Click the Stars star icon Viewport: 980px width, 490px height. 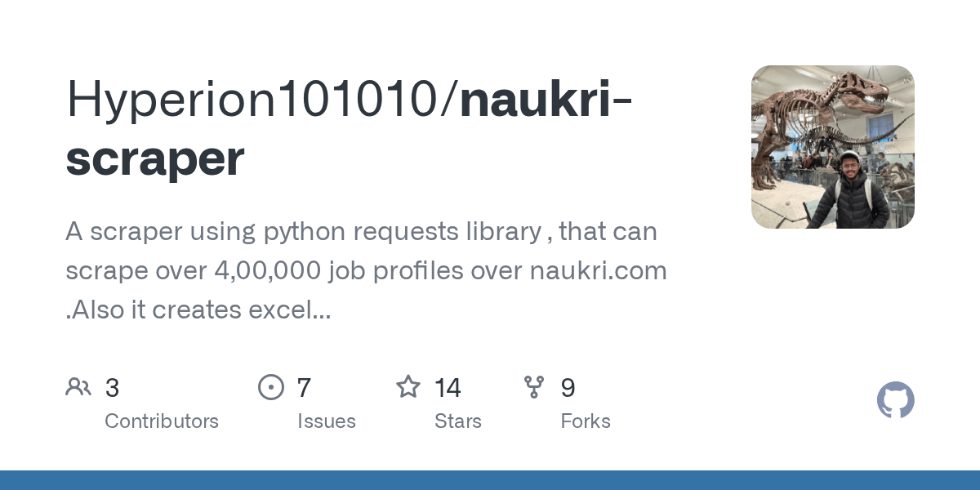click(x=408, y=387)
